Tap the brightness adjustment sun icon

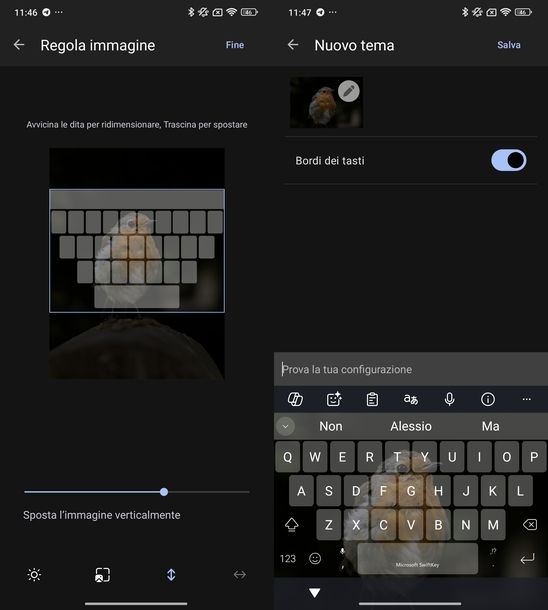[34, 575]
